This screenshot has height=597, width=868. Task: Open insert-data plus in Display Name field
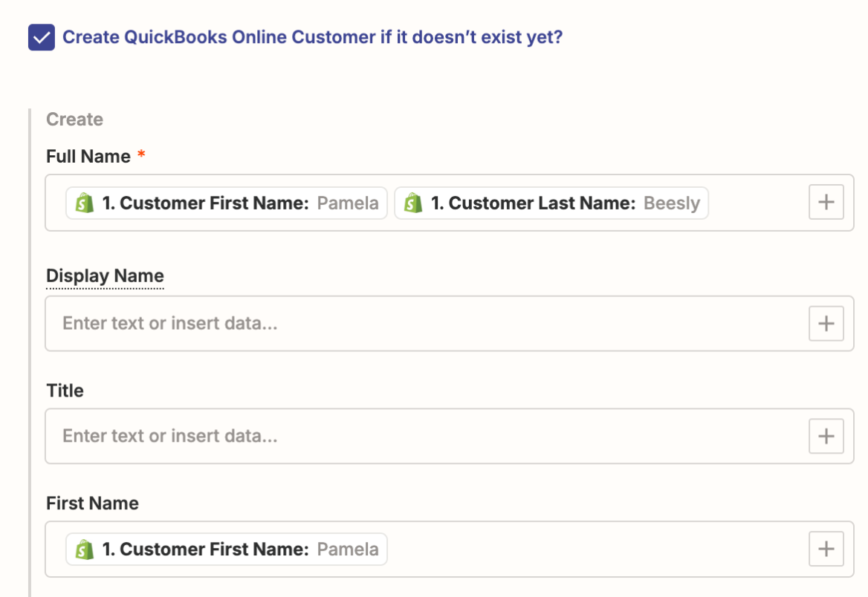click(x=826, y=323)
